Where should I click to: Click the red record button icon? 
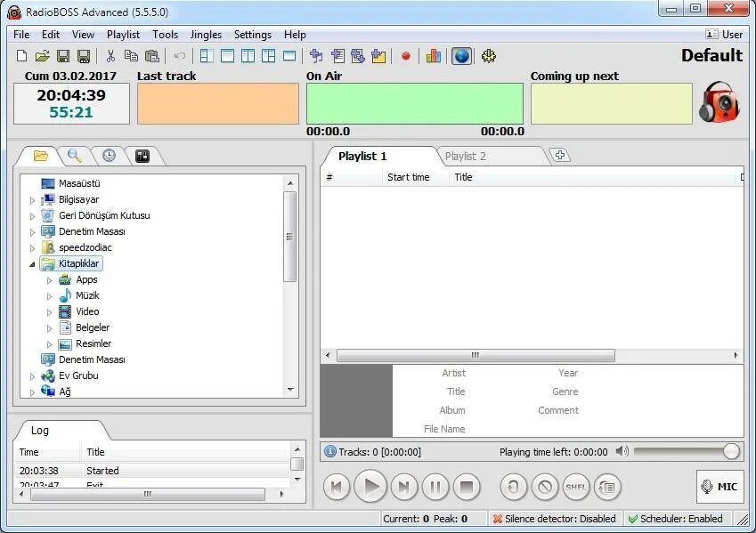[x=406, y=56]
